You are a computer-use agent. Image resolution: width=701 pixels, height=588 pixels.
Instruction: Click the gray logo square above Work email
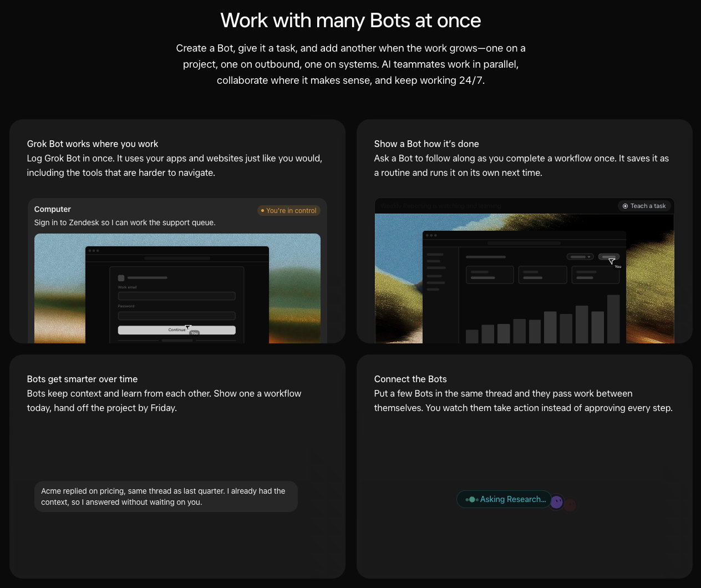pos(121,278)
